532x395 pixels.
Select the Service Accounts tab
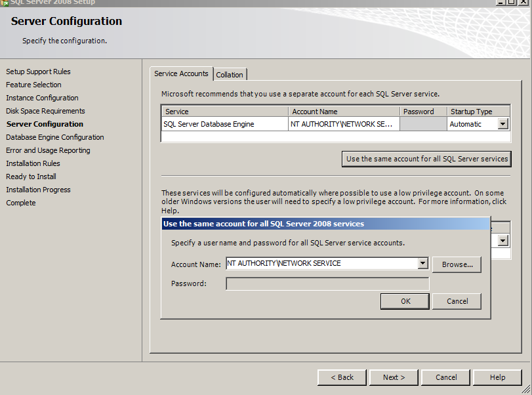[181, 73]
